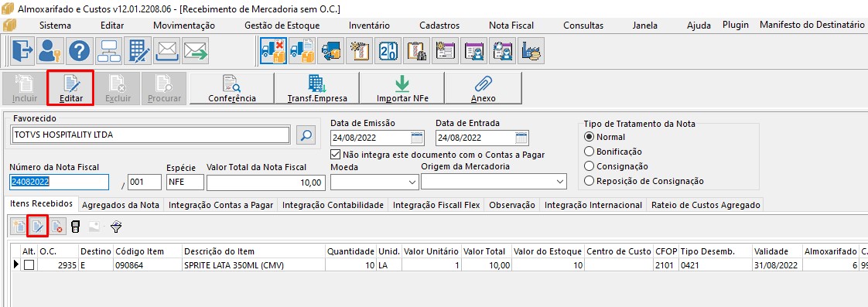The height and width of the screenshot is (307, 868).
Task: Click the Importar NFe button
Action: 402,88
